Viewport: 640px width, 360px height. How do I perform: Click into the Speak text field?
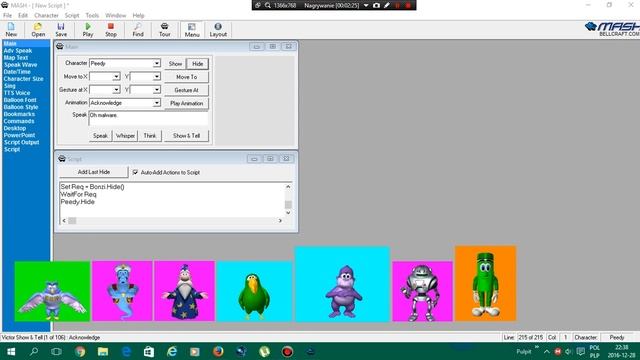pos(149,118)
